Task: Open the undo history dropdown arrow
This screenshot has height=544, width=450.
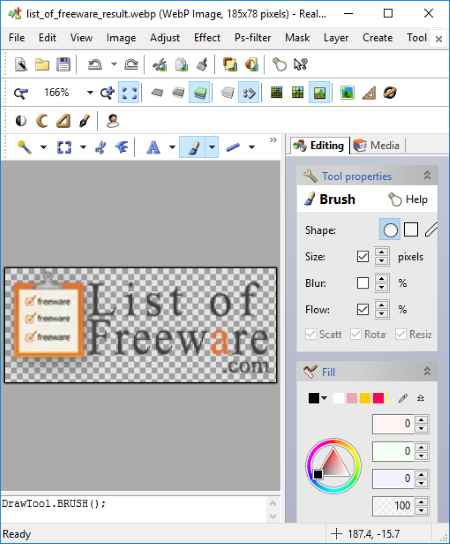Action: [114, 64]
